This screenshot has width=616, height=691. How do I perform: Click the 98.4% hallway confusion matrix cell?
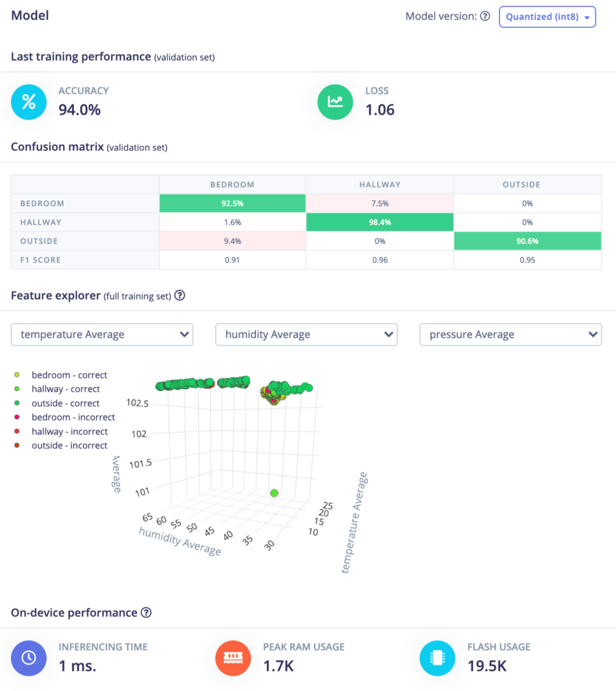point(380,222)
